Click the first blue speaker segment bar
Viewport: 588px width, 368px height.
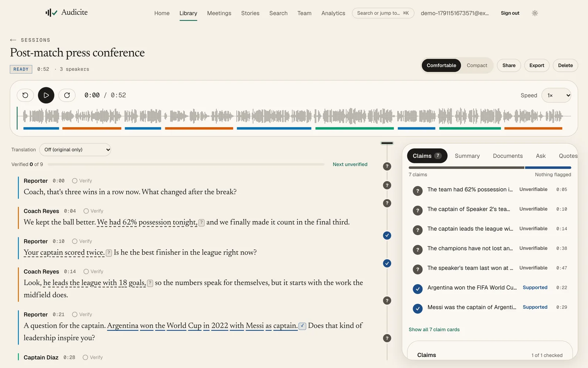(x=41, y=128)
